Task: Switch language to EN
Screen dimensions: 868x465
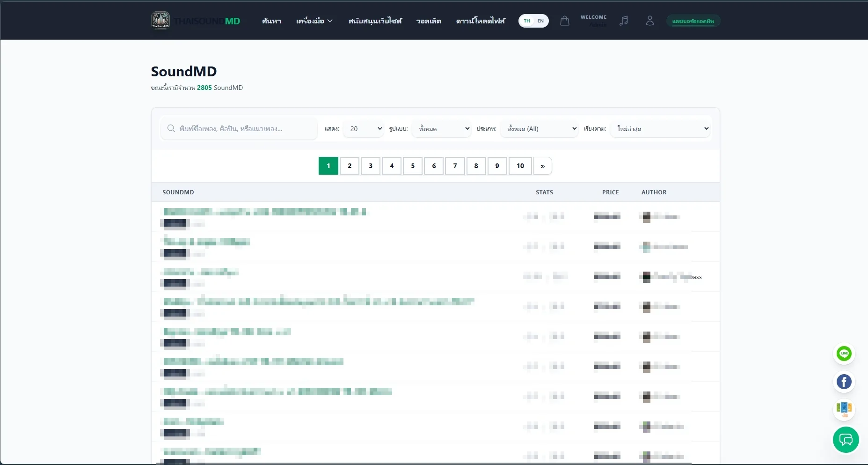Action: click(x=540, y=21)
